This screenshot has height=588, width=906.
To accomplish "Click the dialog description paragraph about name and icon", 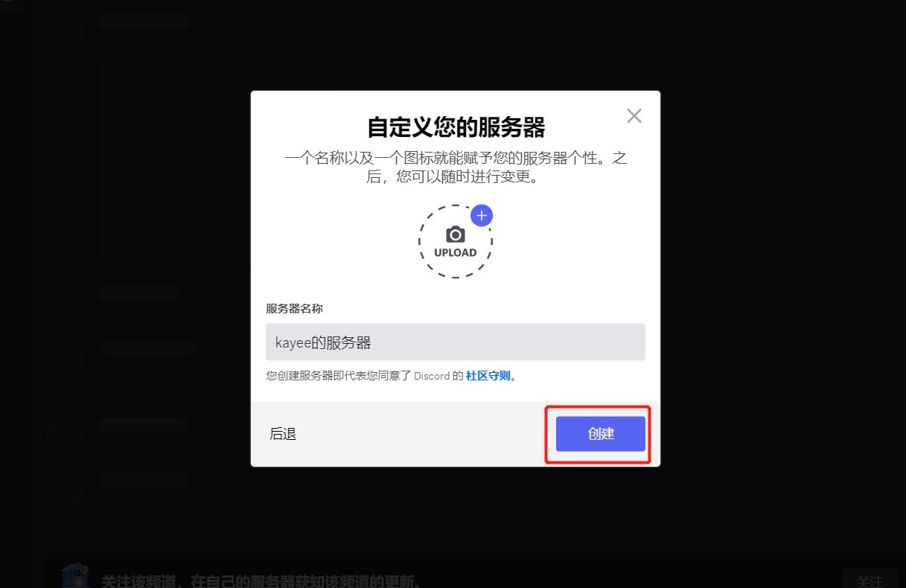I will click(x=456, y=168).
